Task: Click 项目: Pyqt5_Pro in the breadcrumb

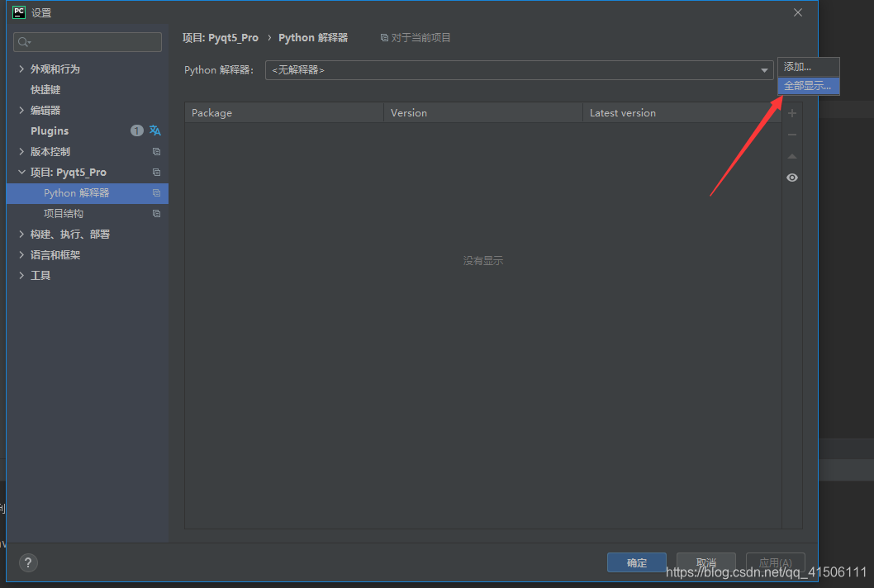Action: click(221, 38)
